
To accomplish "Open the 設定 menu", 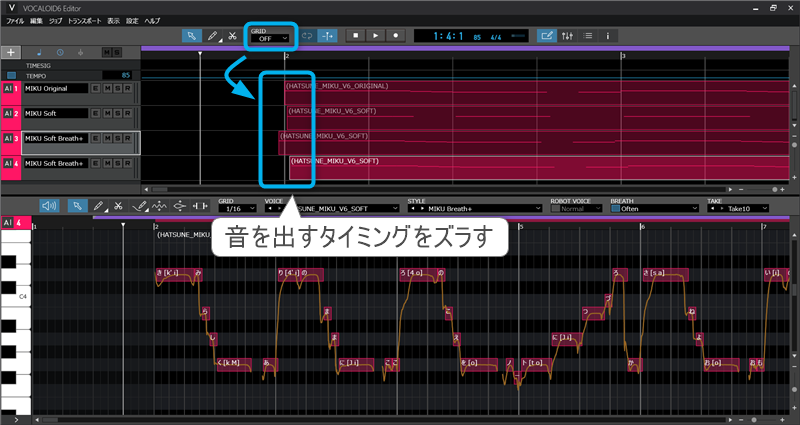I will 132,21.
